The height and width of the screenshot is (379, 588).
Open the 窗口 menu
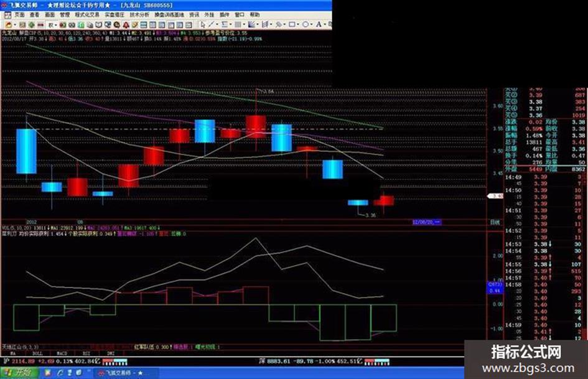coord(240,15)
